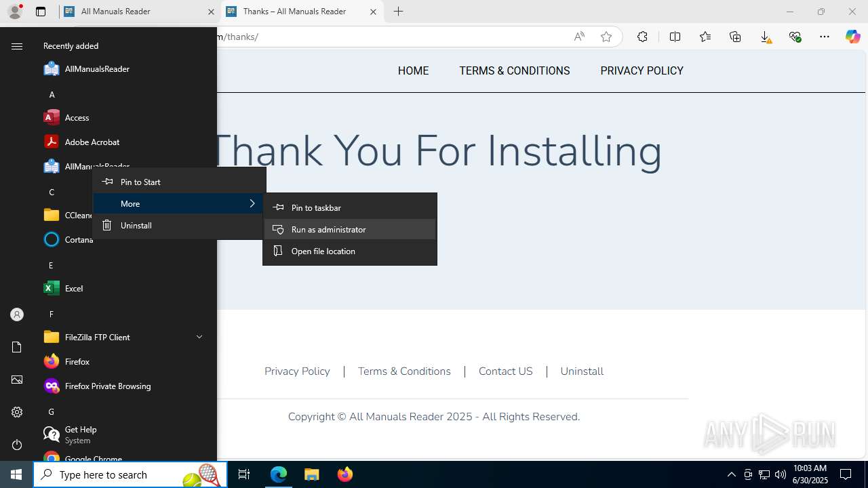Open Copilot in Edge toolbar

pyautogui.click(x=853, y=37)
